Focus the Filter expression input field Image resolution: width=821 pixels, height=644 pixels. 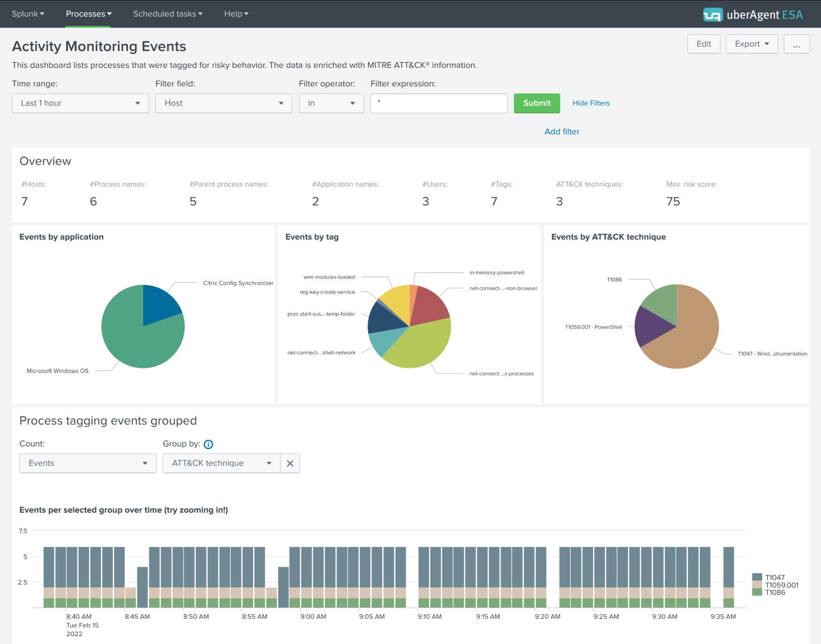point(439,103)
